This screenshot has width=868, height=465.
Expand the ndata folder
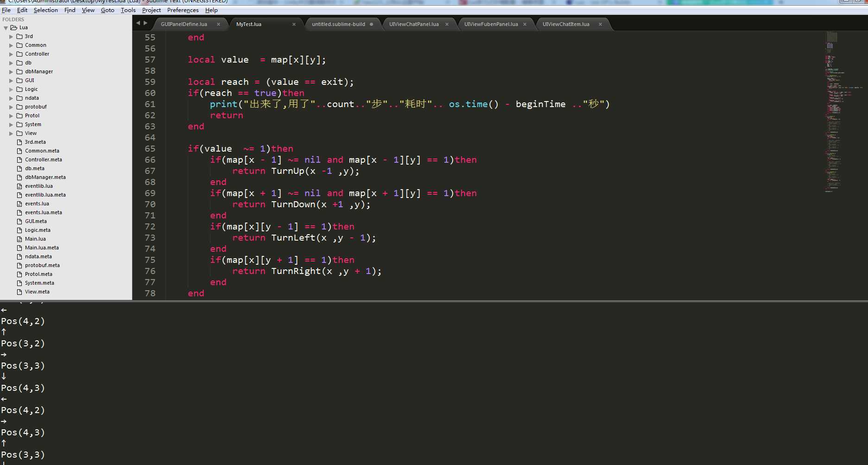(x=11, y=98)
